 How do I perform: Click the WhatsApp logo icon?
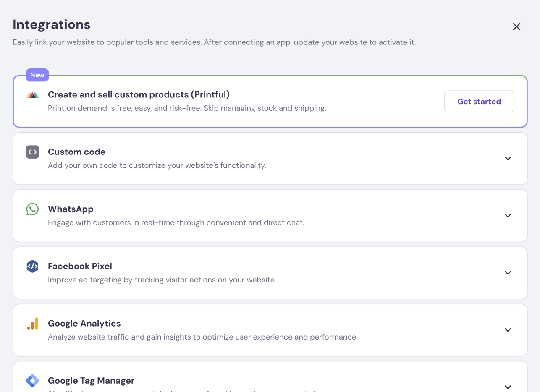[32, 209]
